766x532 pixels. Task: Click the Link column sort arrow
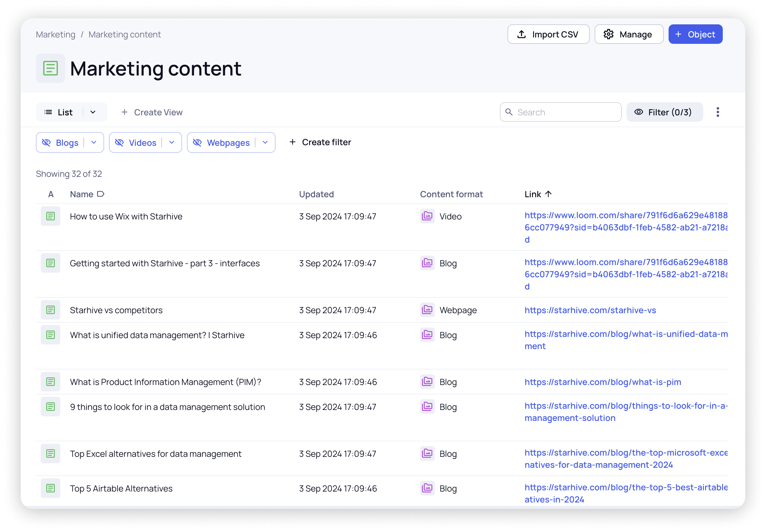point(548,194)
